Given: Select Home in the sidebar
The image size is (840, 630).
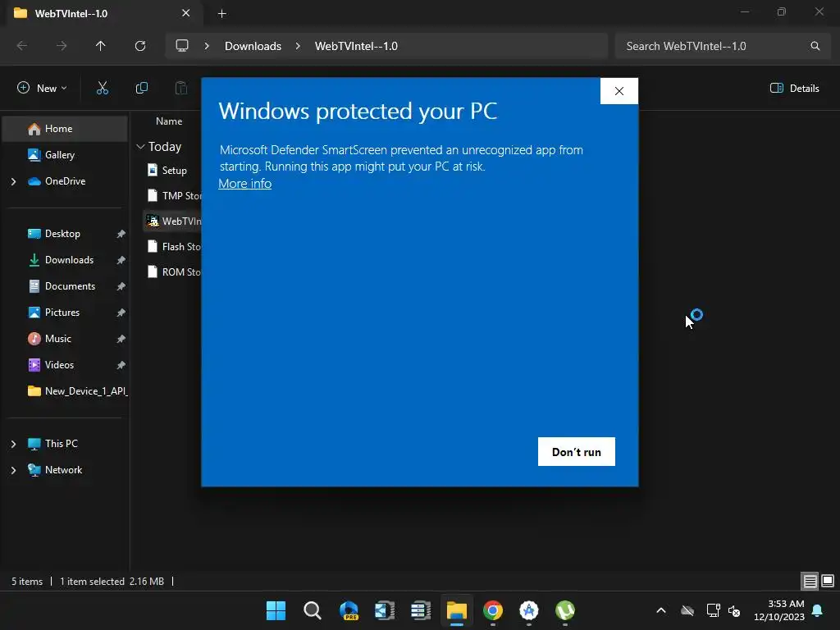Looking at the screenshot, I should [x=65, y=129].
